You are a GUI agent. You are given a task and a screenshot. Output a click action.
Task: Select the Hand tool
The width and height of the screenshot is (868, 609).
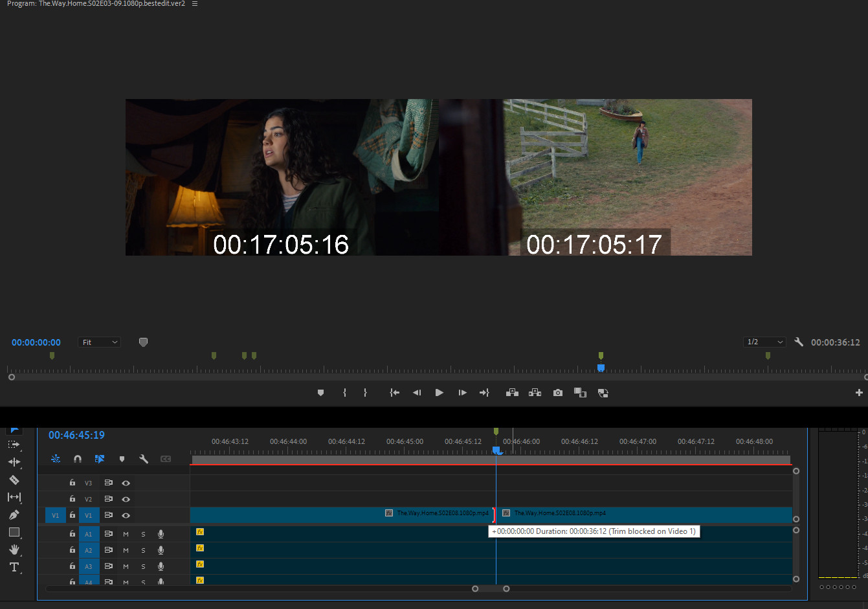pyautogui.click(x=14, y=549)
